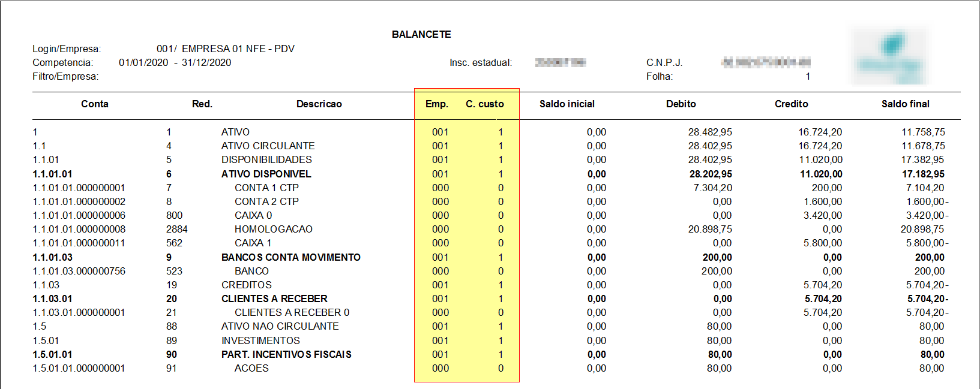Click account code 1.5.01.01.000000001
Image resolution: width=980 pixels, height=389 pixels.
(79, 368)
